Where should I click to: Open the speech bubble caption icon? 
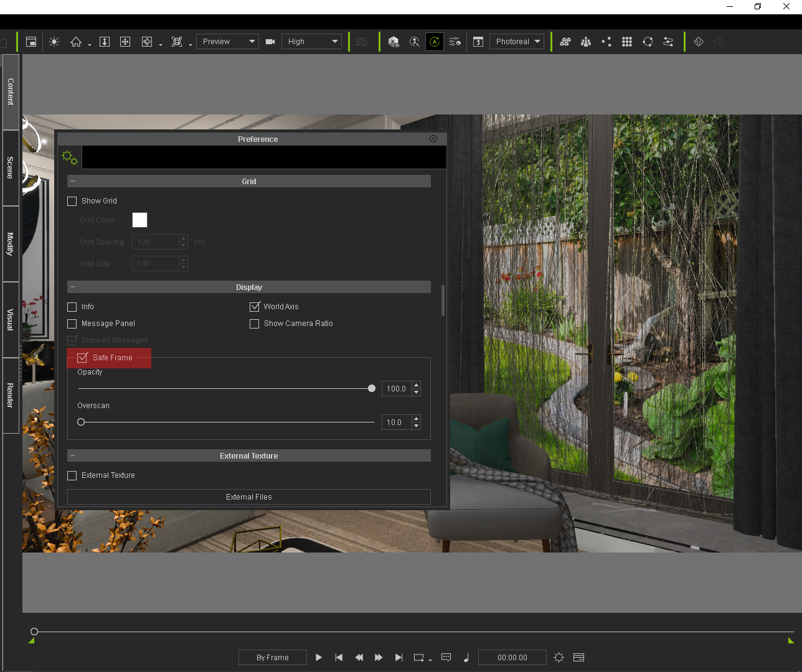[446, 657]
